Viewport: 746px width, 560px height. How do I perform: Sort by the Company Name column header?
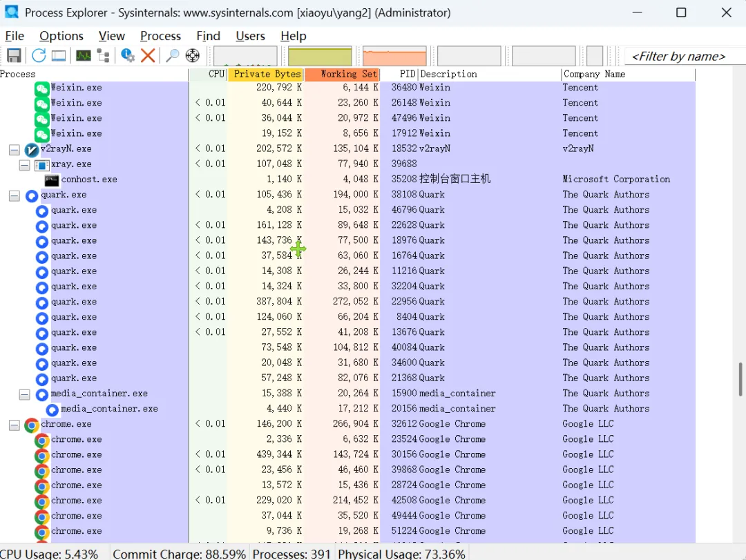coord(629,74)
